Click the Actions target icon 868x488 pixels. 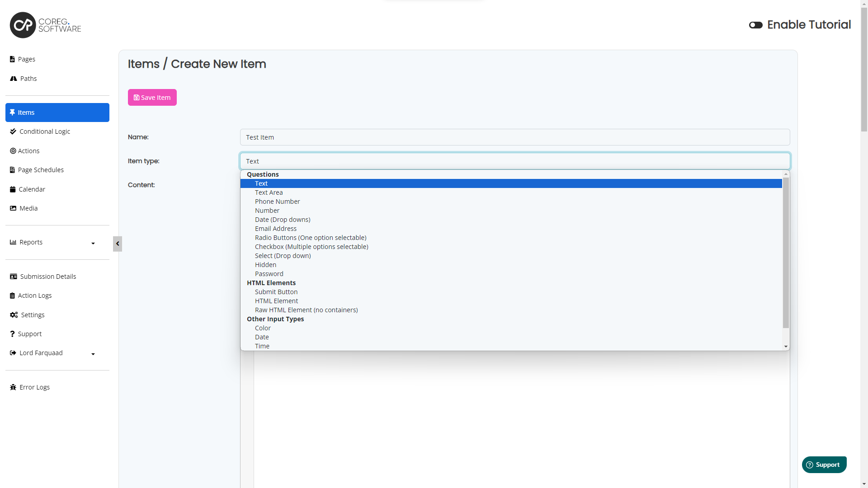tap(13, 151)
